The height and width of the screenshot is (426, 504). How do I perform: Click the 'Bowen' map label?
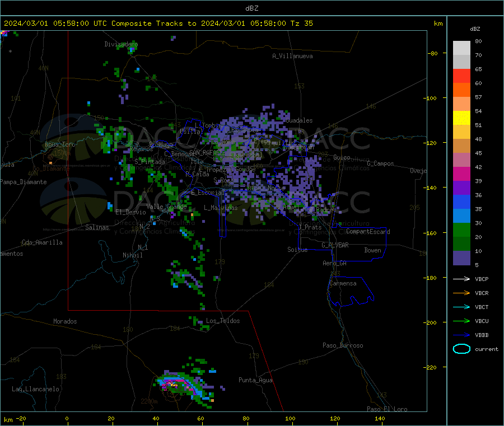pos(372,250)
